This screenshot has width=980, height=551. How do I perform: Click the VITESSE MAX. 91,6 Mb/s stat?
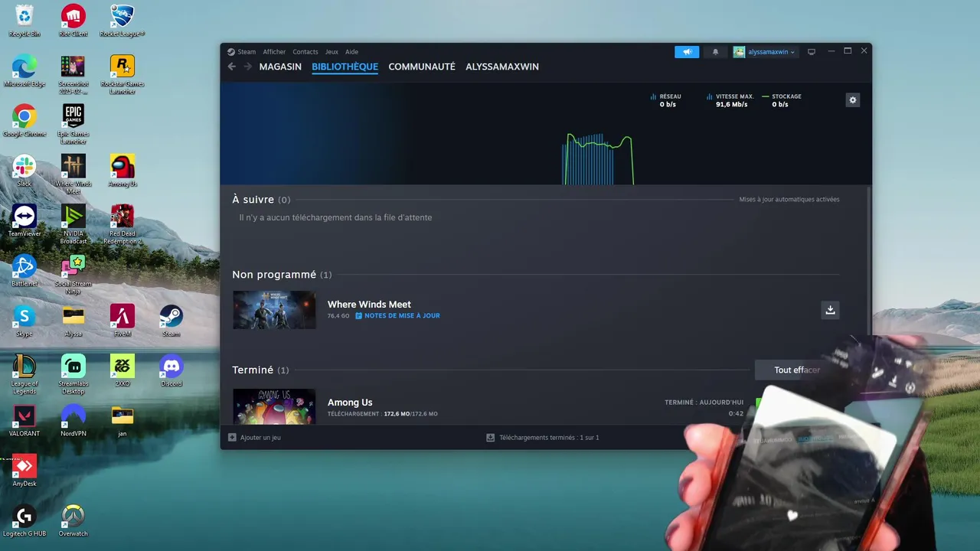point(730,100)
